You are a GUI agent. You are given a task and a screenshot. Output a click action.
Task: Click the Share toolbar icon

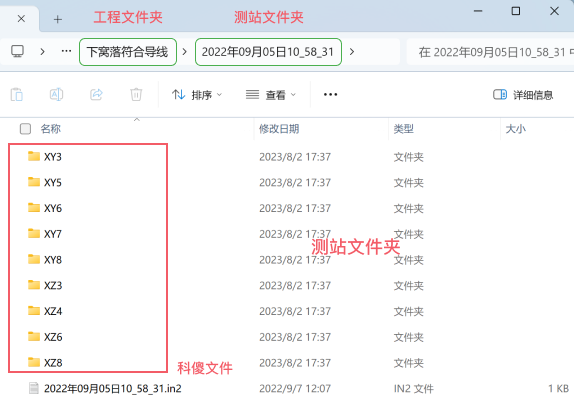96,94
